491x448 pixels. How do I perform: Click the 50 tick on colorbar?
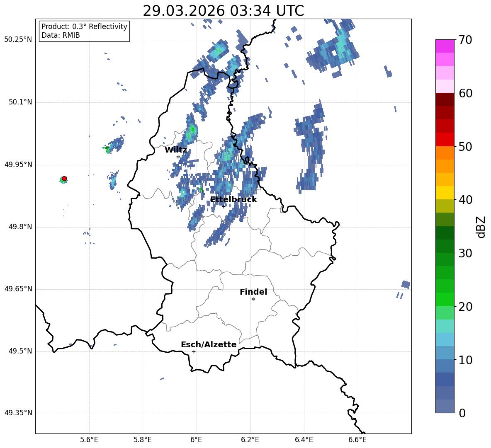(x=465, y=147)
